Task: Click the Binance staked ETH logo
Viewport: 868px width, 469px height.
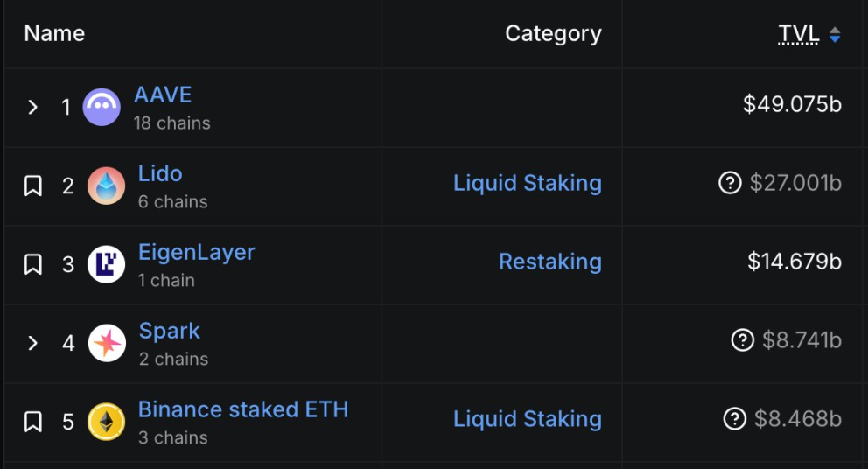Action: [x=107, y=422]
